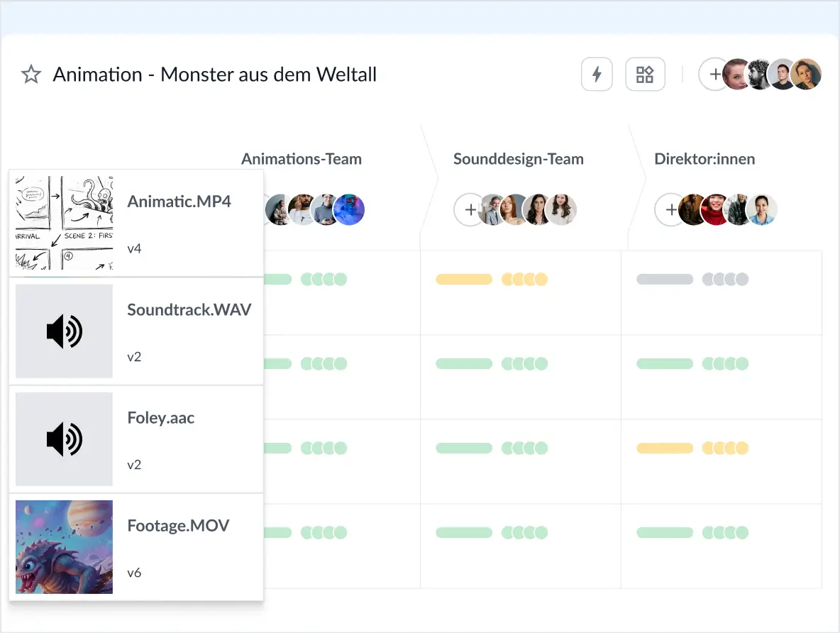The height and width of the screenshot is (633, 840).
Task: Click gray reviewer dots for Animatic.MP4 Direktor:innen
Action: (x=725, y=280)
